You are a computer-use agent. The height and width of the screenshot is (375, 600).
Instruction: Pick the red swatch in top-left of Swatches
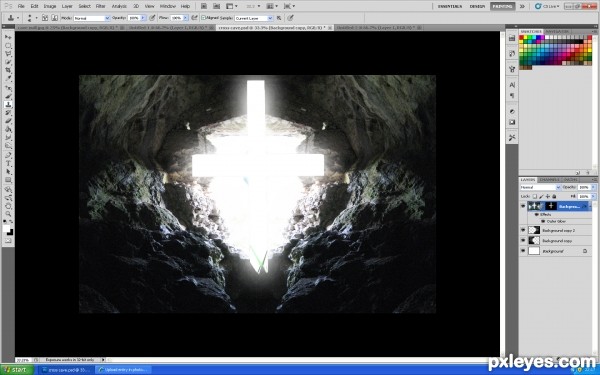521,38
